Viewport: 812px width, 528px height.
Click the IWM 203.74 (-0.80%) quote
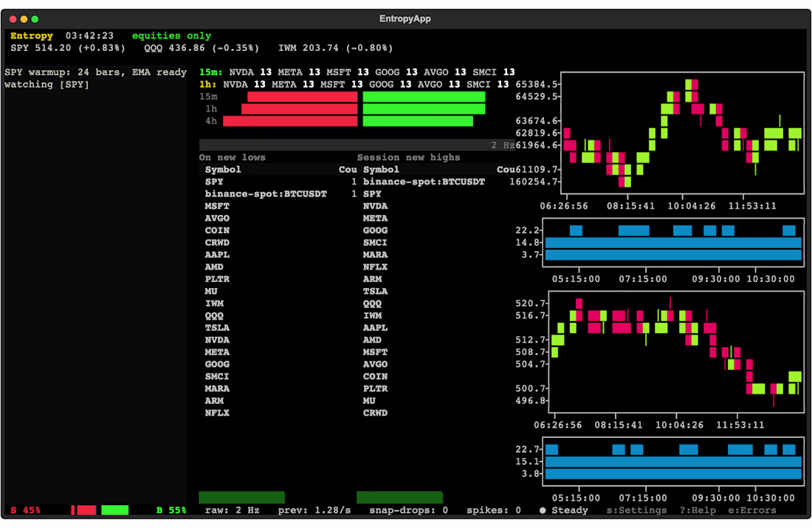click(x=336, y=48)
